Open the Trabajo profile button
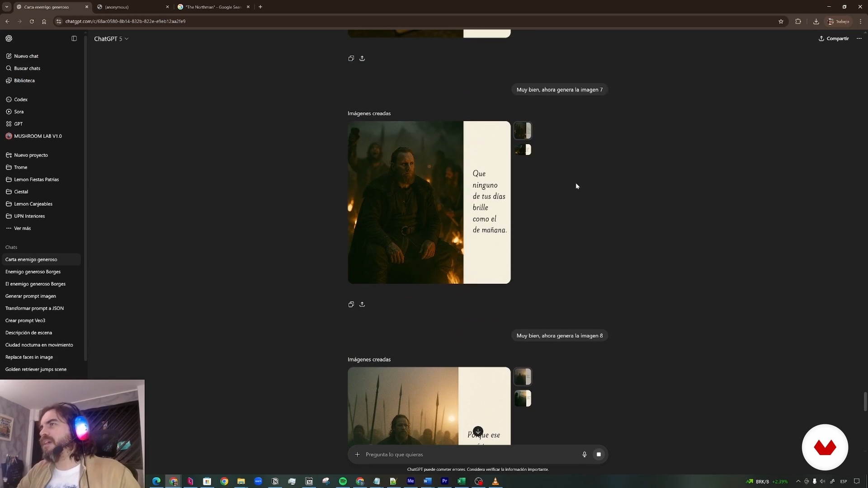Image resolution: width=868 pixels, height=488 pixels. [x=839, y=21]
